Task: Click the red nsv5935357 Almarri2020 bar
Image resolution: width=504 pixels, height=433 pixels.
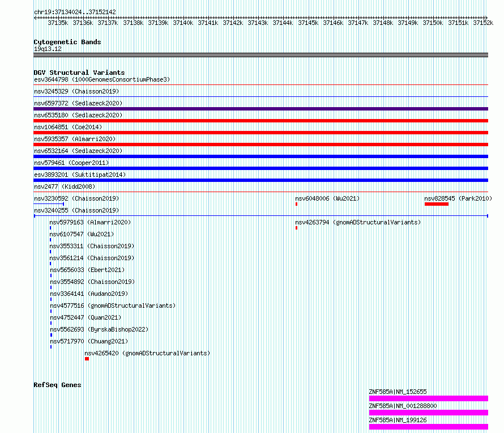Action: click(260, 145)
